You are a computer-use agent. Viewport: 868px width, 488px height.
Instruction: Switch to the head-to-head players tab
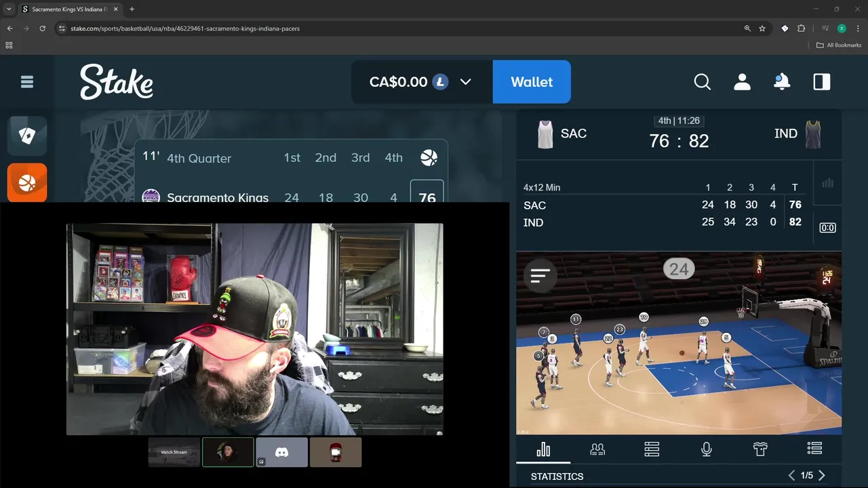pos(597,449)
